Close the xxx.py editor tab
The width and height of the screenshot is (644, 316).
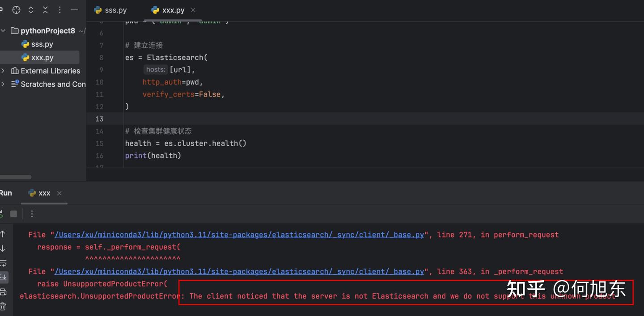pyautogui.click(x=193, y=10)
